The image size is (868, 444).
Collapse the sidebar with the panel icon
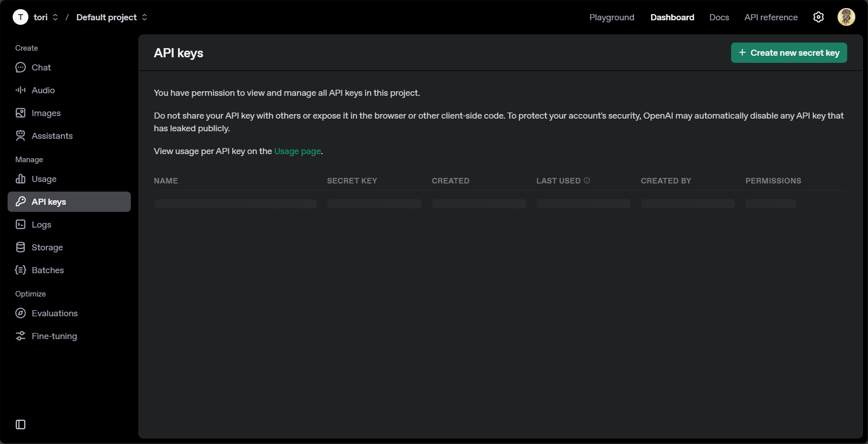(x=20, y=425)
